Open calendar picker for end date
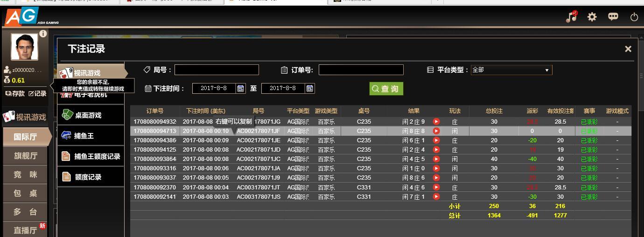The image size is (644, 237). coord(310,88)
